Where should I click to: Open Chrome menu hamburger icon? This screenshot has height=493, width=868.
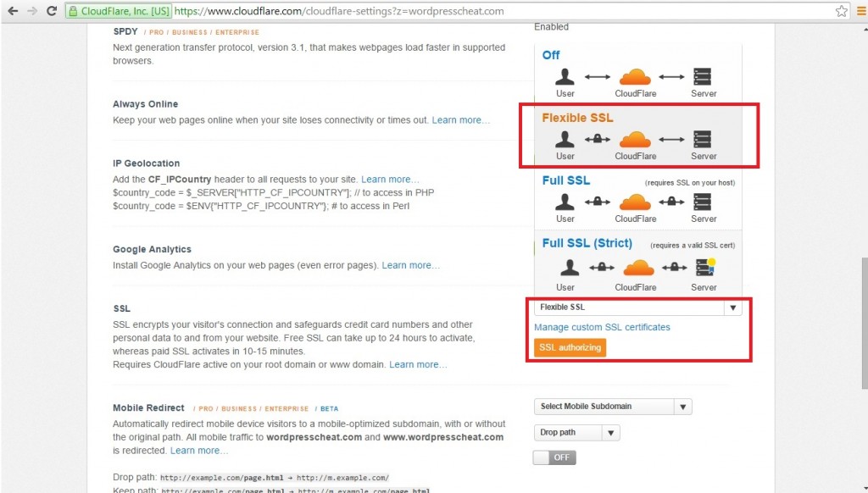click(861, 11)
